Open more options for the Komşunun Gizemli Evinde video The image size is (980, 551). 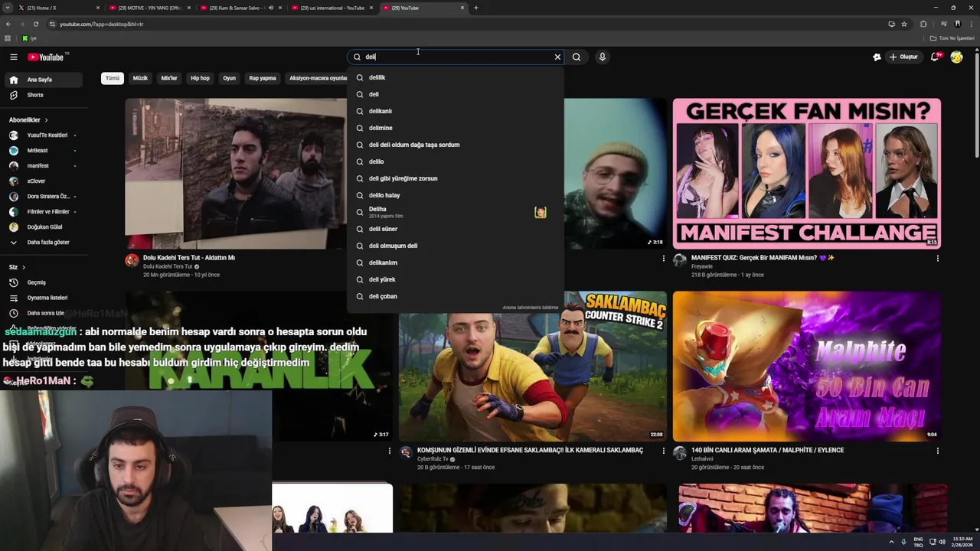664,451
